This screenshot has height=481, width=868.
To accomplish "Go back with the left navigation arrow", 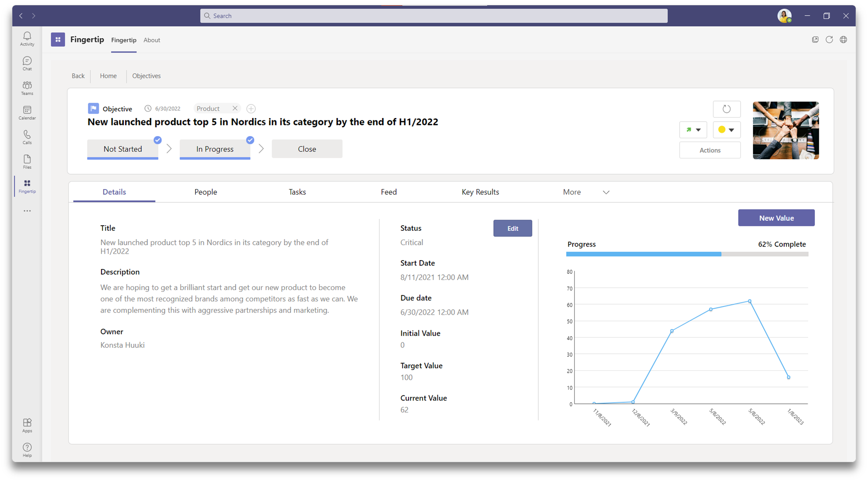I will coord(21,16).
